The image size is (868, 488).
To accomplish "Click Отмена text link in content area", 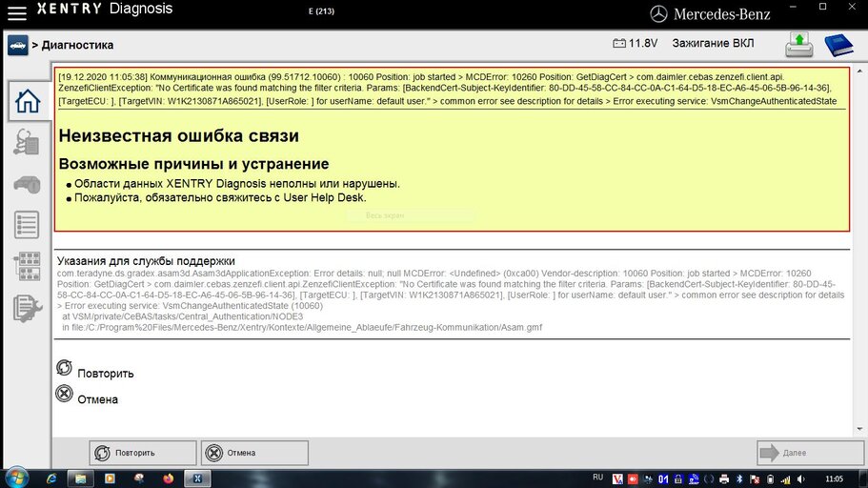I will 97,399.
